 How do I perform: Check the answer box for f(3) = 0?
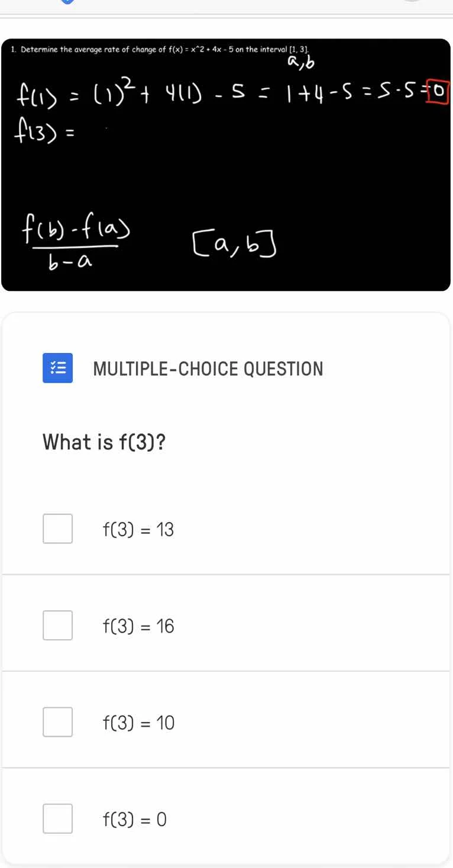click(57, 819)
